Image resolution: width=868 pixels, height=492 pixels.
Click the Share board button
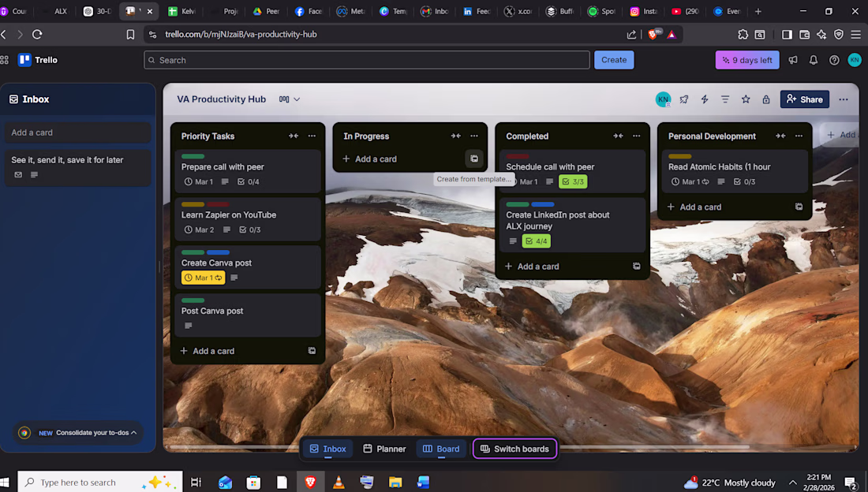coord(804,99)
